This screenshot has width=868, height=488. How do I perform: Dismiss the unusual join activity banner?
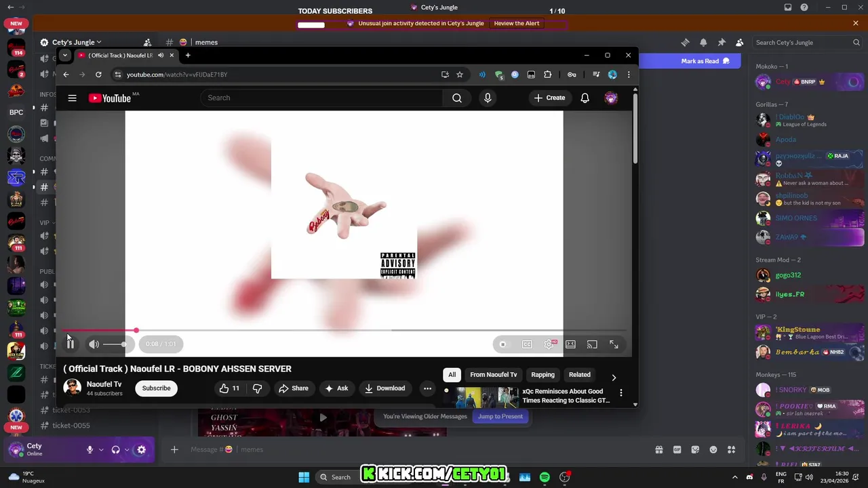point(856,23)
